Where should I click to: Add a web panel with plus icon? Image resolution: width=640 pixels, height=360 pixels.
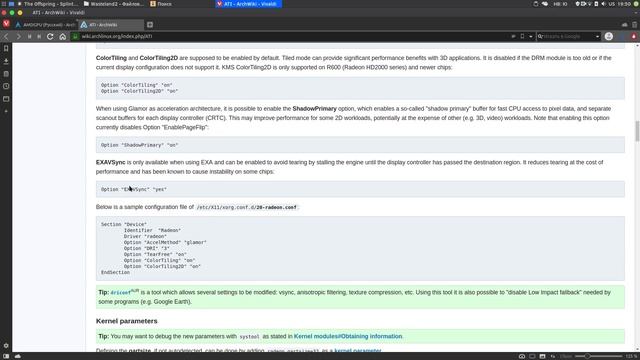pyautogui.click(x=6, y=111)
